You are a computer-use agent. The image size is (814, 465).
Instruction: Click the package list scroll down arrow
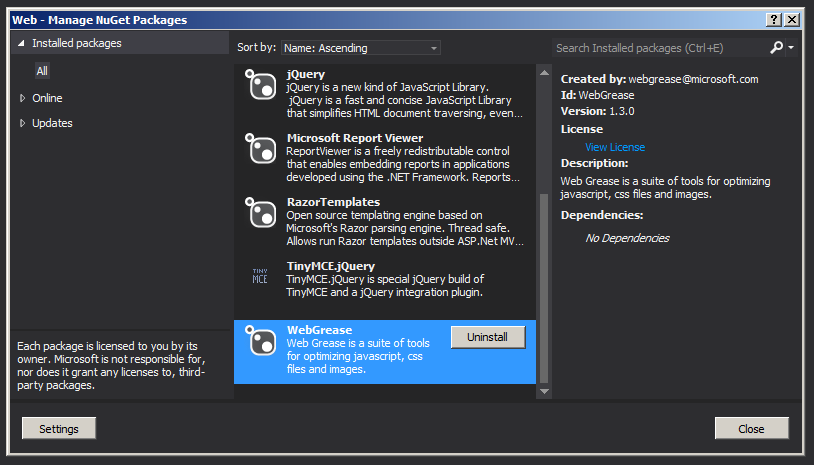pyautogui.click(x=544, y=391)
